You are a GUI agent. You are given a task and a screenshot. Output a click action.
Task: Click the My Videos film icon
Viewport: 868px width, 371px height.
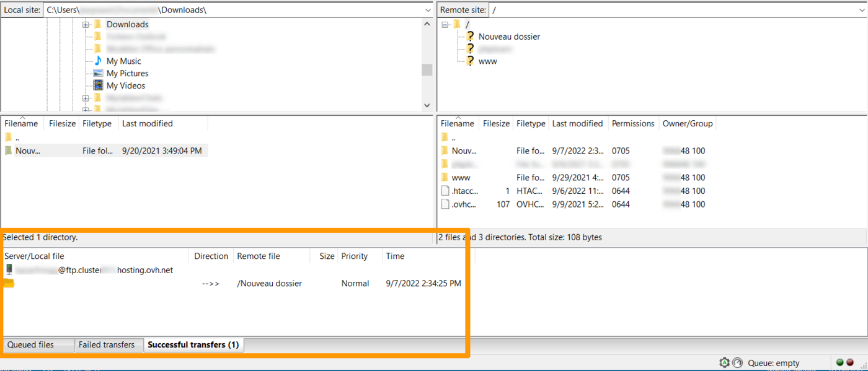98,85
